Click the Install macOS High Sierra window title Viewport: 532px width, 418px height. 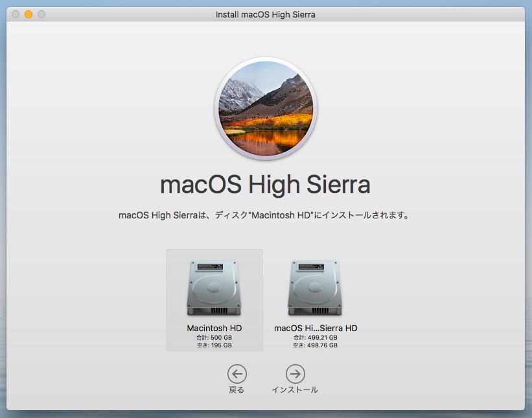pyautogui.click(x=265, y=15)
